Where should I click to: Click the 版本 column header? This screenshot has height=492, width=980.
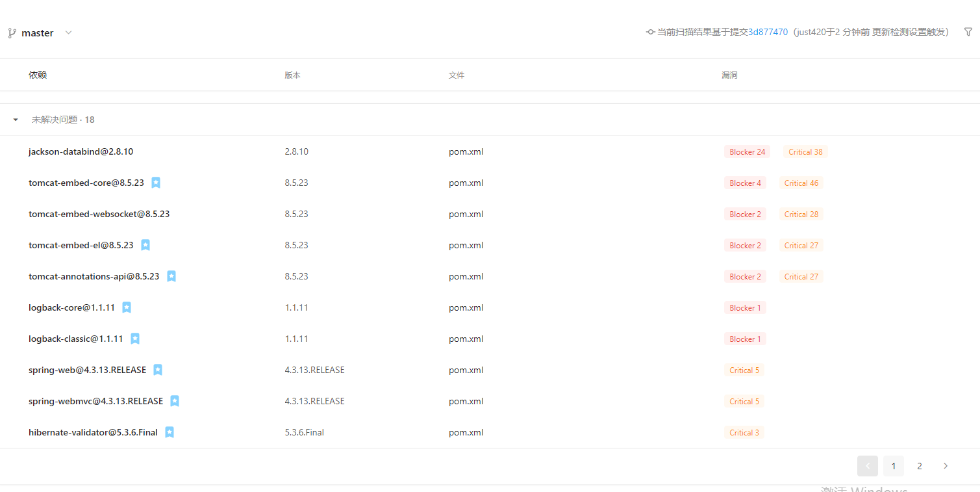pos(292,75)
